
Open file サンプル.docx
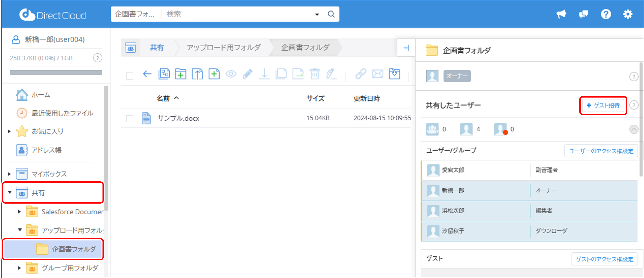(x=178, y=118)
